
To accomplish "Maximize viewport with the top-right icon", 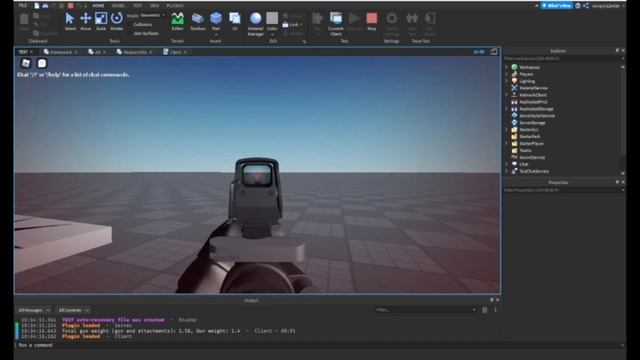I will pos(494,52).
